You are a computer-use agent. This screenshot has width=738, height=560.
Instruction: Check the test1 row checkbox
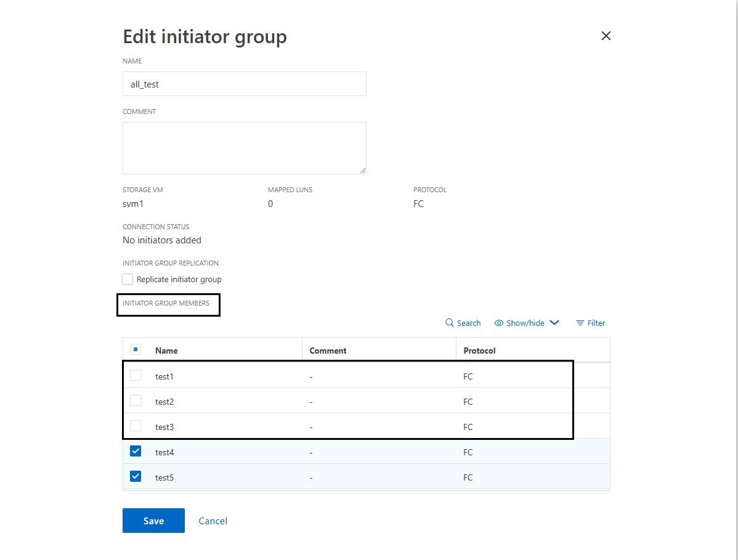tap(136, 375)
